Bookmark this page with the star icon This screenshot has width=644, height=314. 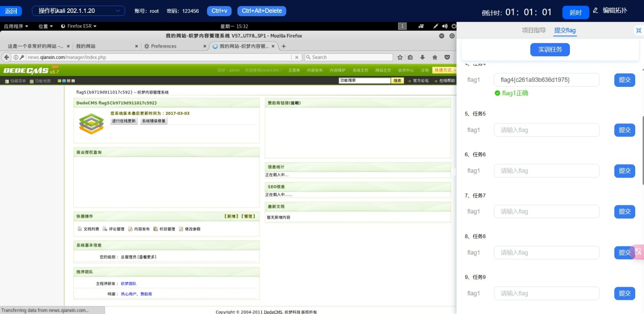(400, 57)
